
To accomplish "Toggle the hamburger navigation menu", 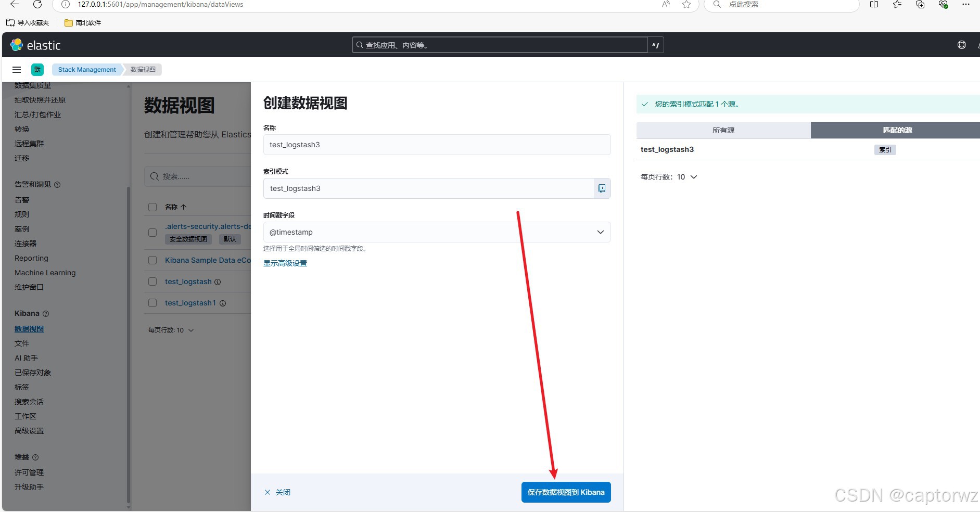I will click(x=17, y=70).
